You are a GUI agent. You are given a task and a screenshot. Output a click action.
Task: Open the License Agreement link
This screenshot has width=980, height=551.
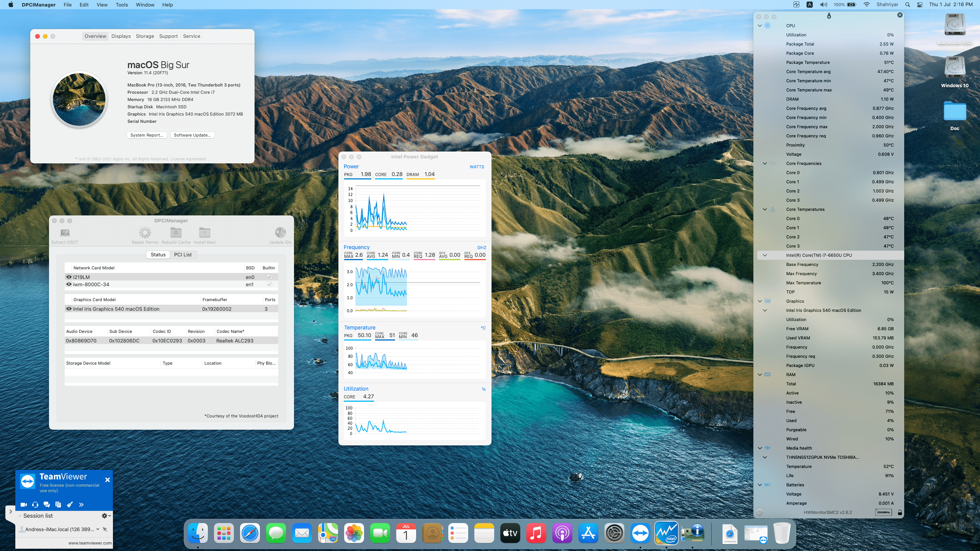(188, 159)
